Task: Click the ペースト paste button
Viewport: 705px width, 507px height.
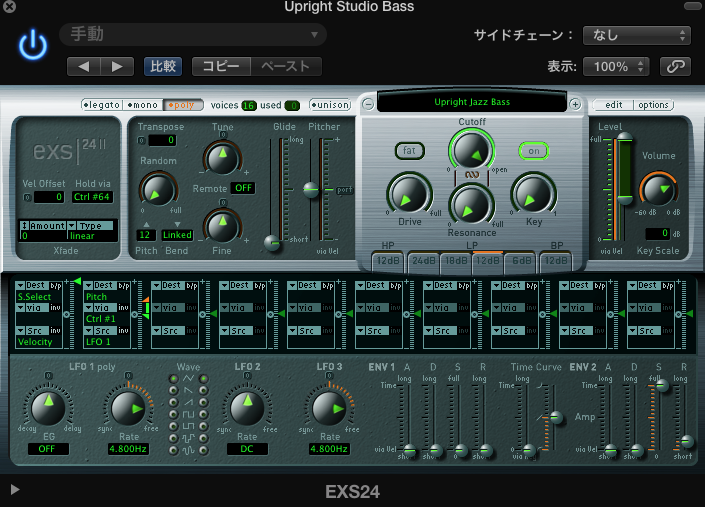Action: point(286,67)
